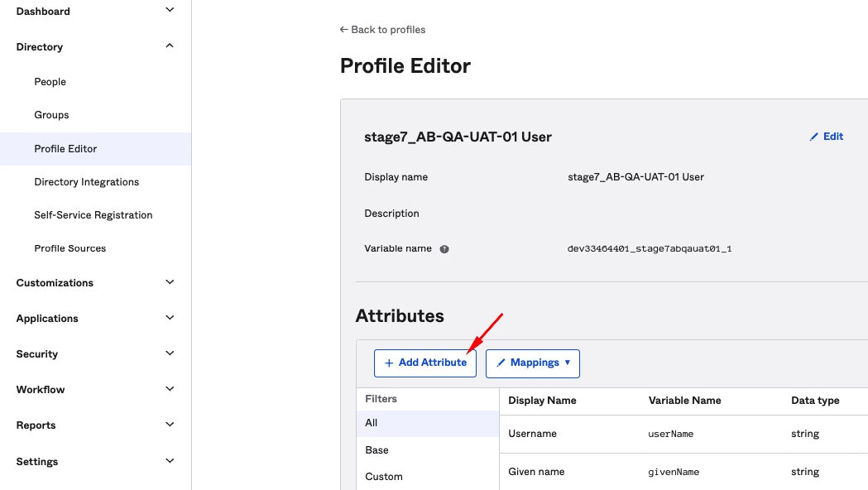This screenshot has height=490, width=868.
Task: Click the plus icon on Add Attribute
Action: (x=389, y=363)
